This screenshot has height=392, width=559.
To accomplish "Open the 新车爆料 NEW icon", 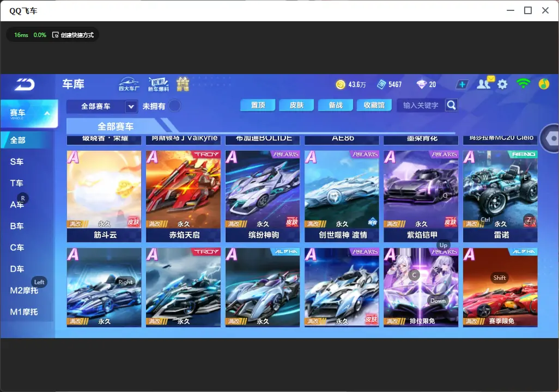I will [x=159, y=84].
